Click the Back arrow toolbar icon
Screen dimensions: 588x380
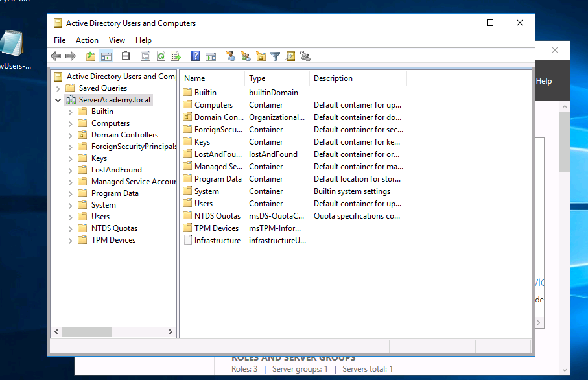tap(56, 56)
